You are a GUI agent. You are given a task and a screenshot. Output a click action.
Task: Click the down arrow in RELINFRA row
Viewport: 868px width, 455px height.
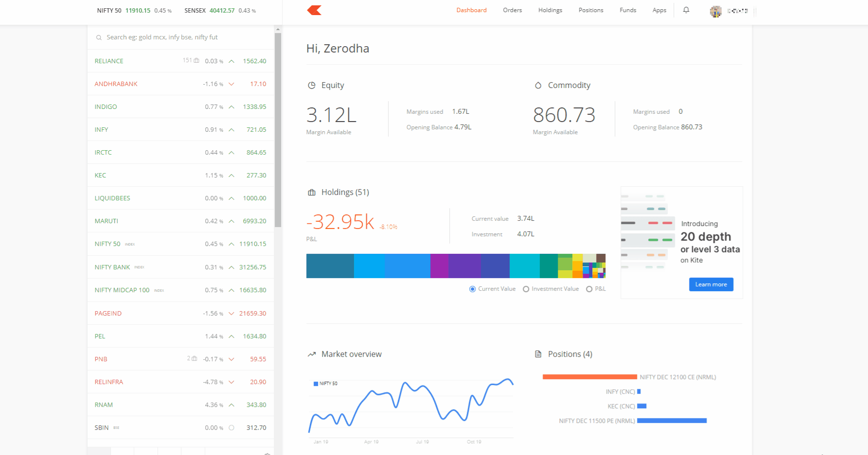coord(231,382)
